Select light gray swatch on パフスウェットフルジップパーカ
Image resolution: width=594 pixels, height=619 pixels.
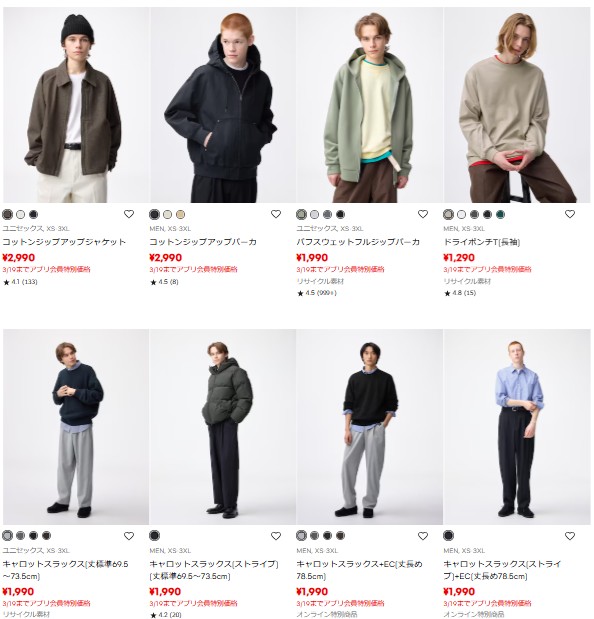(314, 214)
